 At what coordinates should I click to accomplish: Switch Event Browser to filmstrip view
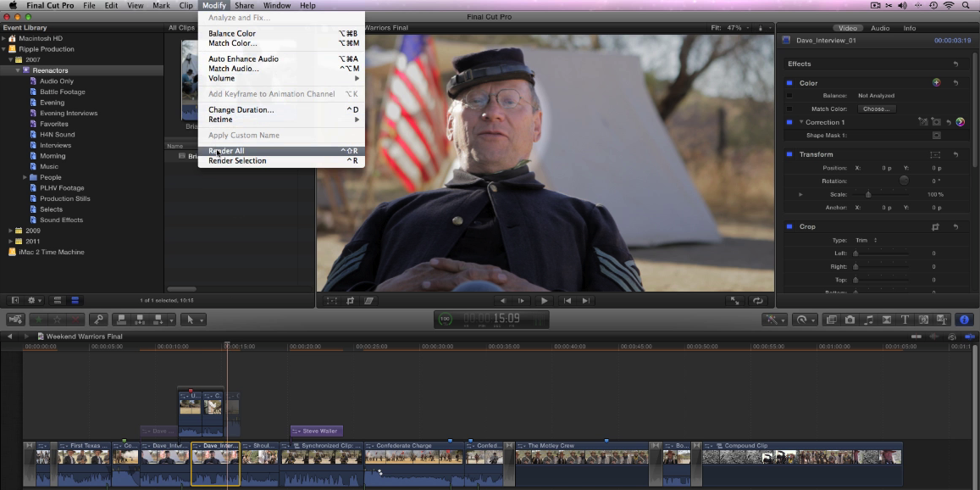point(57,300)
